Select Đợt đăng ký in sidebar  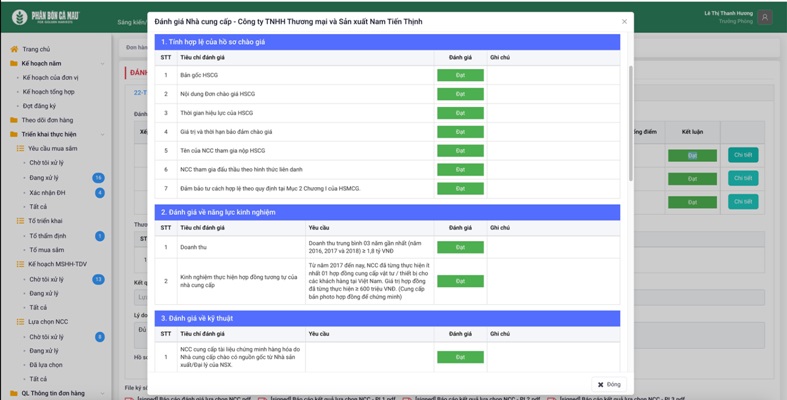pyautogui.click(x=39, y=106)
